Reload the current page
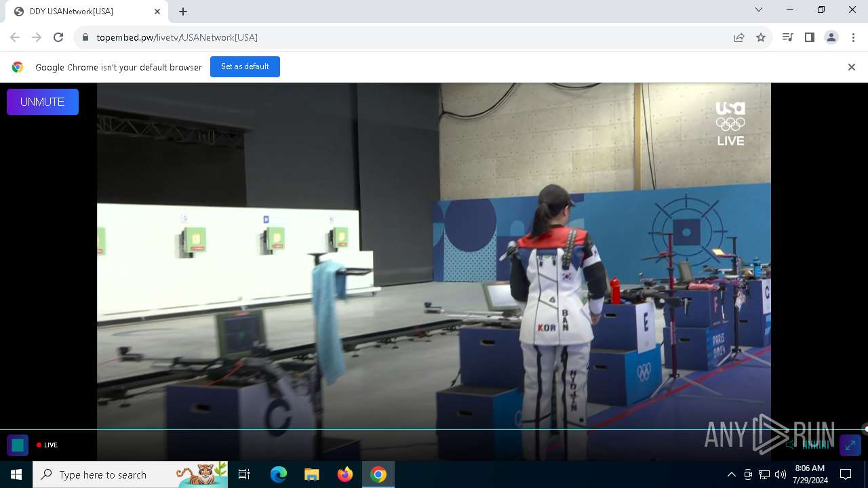 click(x=58, y=37)
